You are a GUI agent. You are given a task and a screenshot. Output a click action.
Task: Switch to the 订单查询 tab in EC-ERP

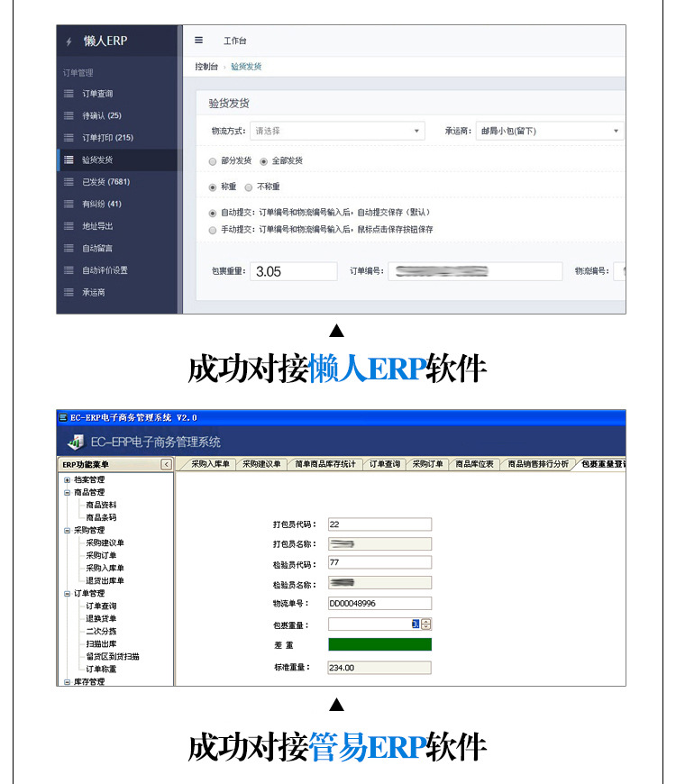click(385, 464)
